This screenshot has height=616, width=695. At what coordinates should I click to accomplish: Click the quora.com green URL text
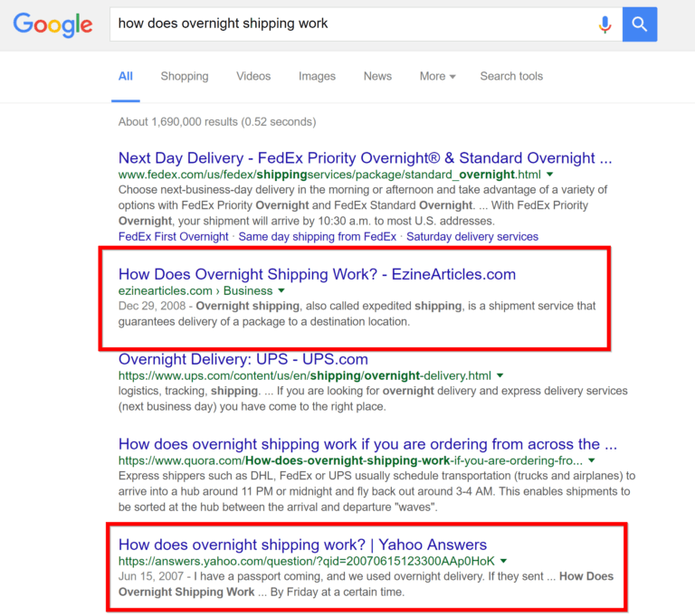350,461
